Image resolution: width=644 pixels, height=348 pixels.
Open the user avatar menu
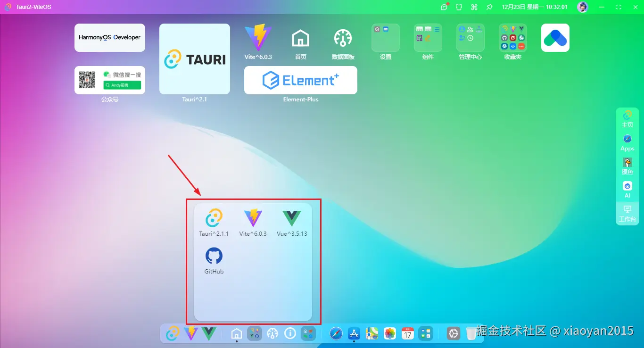pos(583,7)
